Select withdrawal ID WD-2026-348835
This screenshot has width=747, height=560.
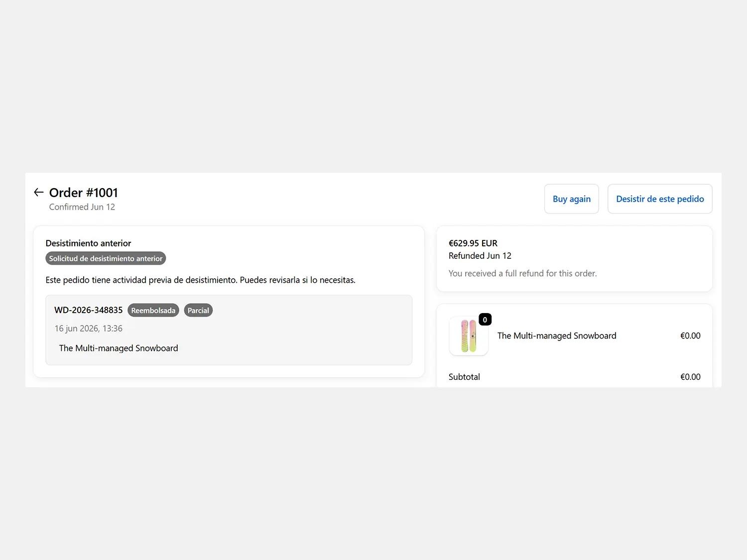coord(88,310)
